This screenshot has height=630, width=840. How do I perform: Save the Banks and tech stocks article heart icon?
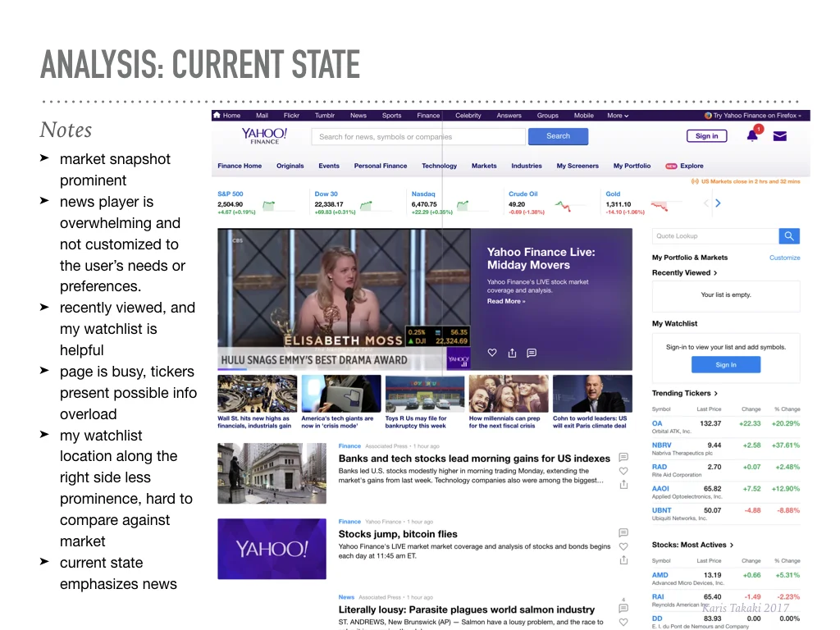click(x=623, y=471)
